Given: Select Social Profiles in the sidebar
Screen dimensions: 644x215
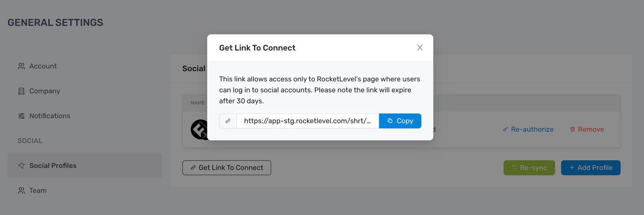Looking at the screenshot, I should (84, 166).
